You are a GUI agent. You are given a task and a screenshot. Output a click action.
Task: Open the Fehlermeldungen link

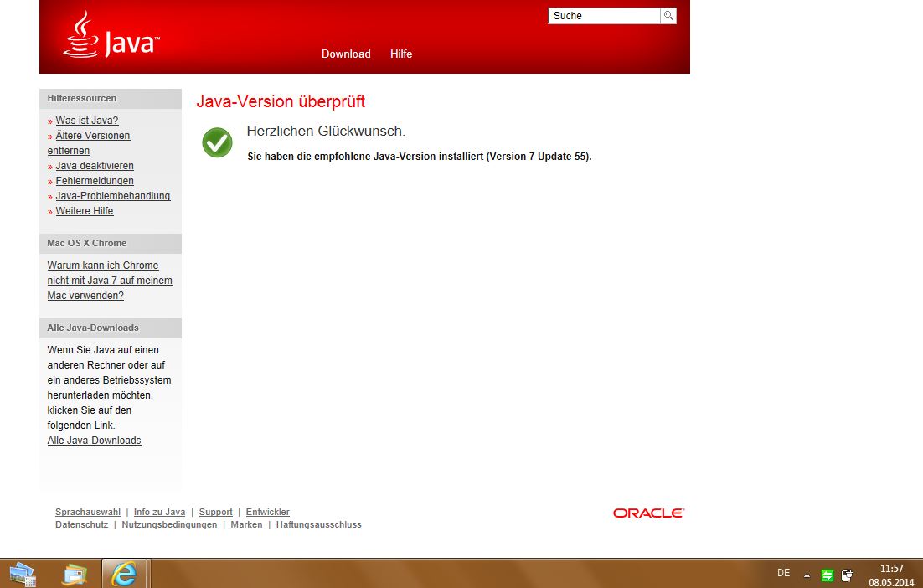95,181
